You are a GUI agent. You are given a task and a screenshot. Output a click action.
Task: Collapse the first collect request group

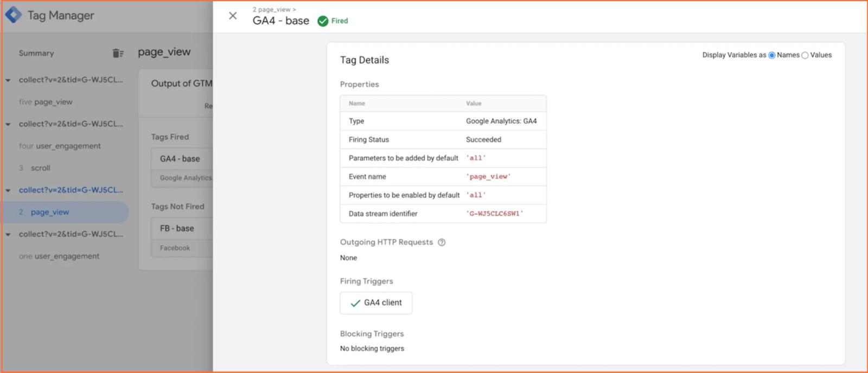(8, 80)
